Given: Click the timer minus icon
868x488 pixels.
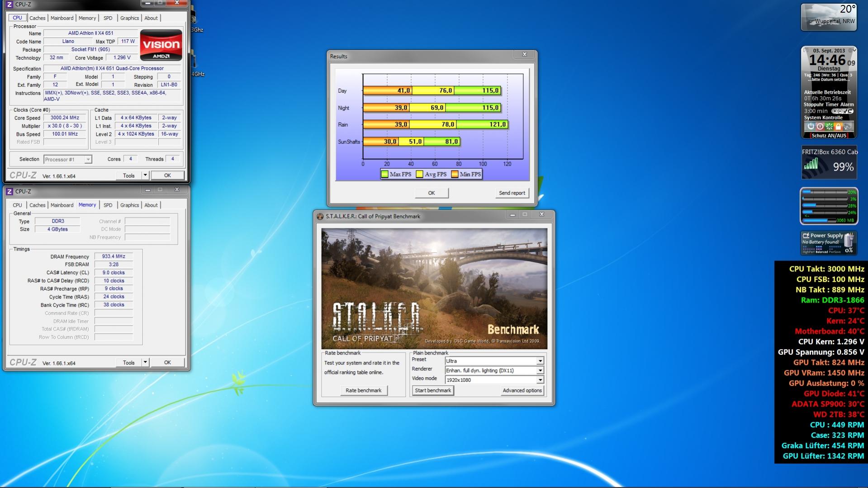Looking at the screenshot, I should coord(840,111).
